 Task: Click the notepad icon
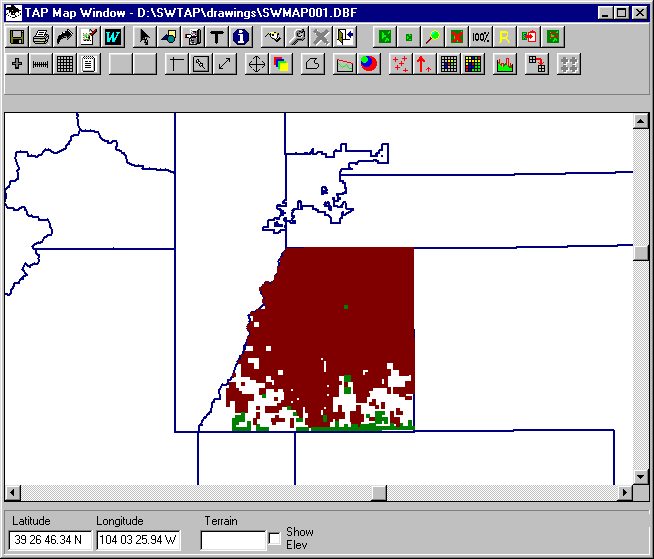[88, 64]
